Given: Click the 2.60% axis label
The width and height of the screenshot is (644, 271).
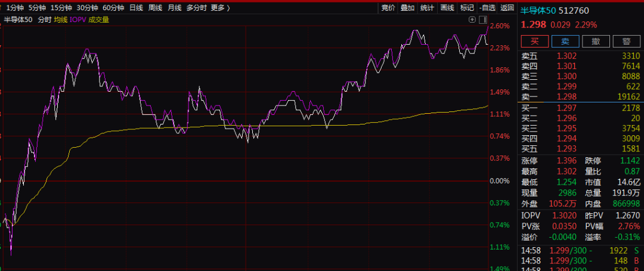Looking at the screenshot, I should (500, 26).
